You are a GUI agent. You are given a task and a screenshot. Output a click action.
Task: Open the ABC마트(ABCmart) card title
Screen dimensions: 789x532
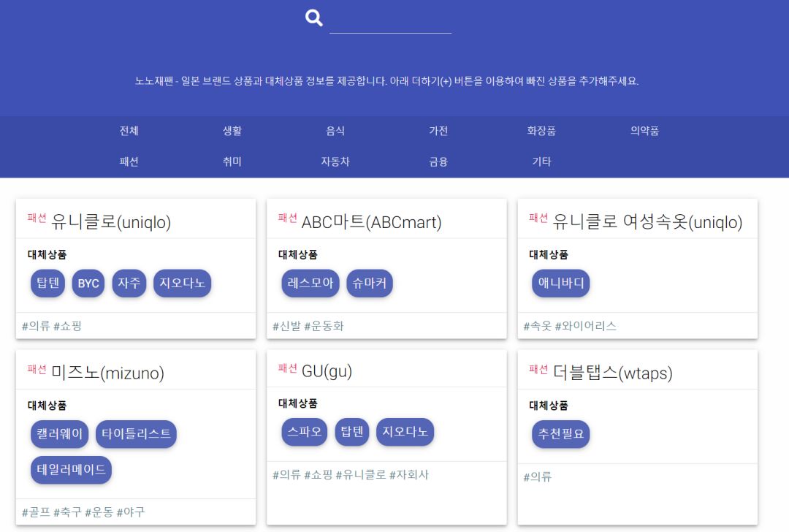coord(371,222)
